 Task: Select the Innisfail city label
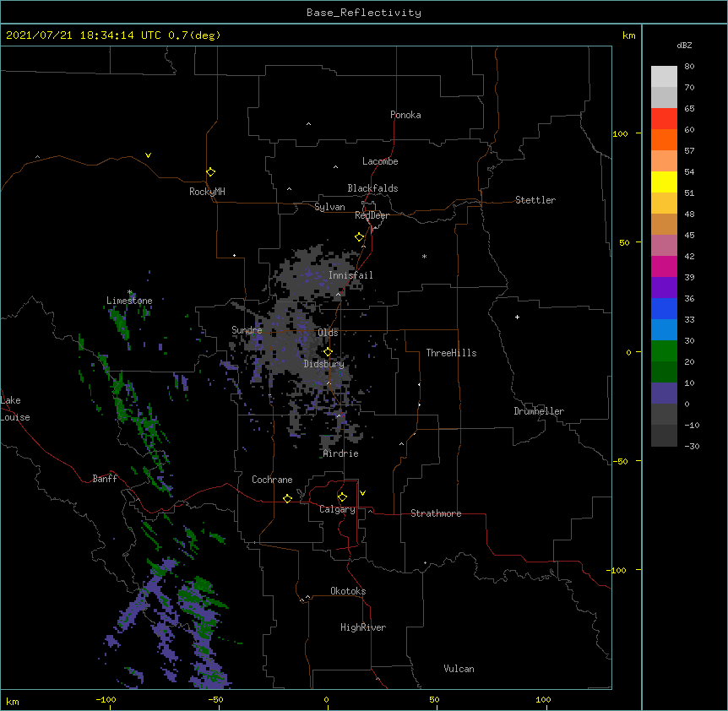click(x=350, y=275)
